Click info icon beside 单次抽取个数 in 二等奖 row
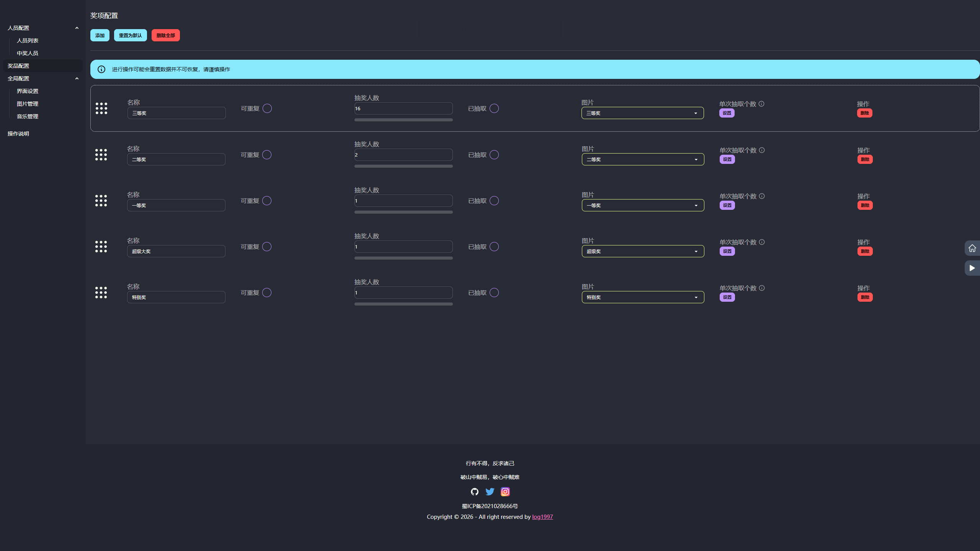Viewport: 980px width, 551px height. click(762, 150)
